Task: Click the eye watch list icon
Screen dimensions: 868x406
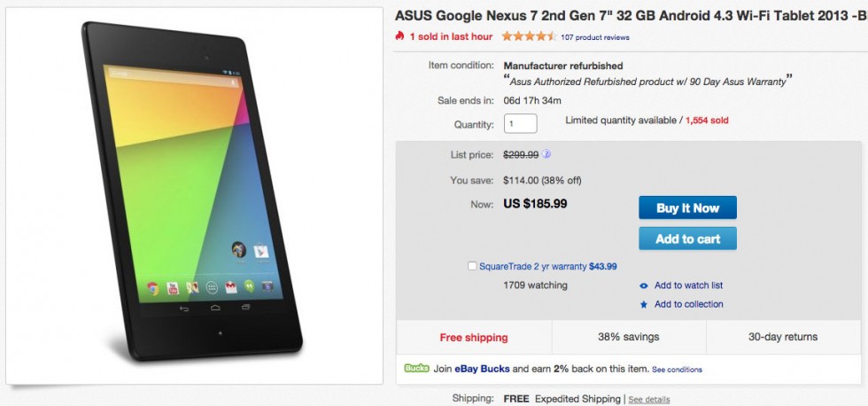Action: (643, 285)
